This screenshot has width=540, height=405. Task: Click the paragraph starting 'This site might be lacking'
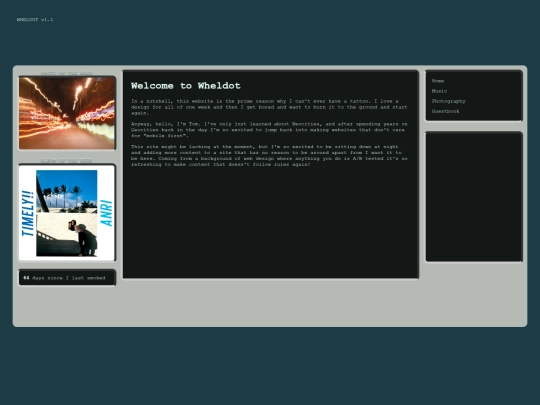(269, 156)
